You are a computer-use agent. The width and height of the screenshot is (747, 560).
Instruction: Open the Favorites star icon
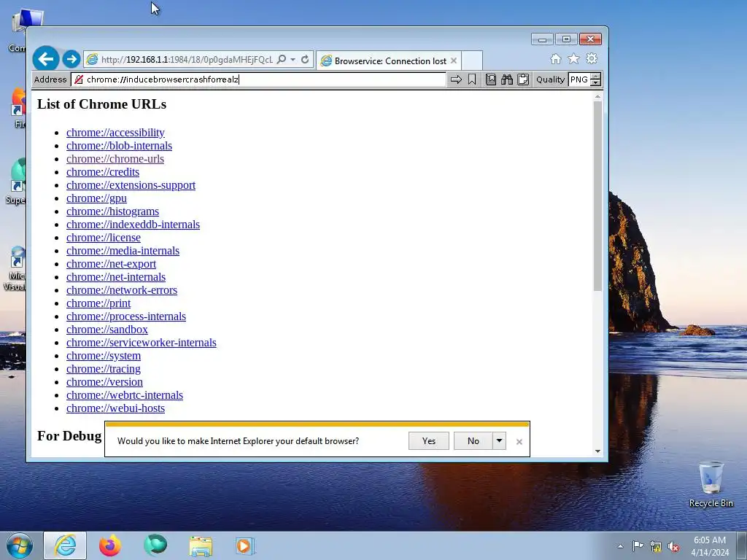[x=573, y=58]
